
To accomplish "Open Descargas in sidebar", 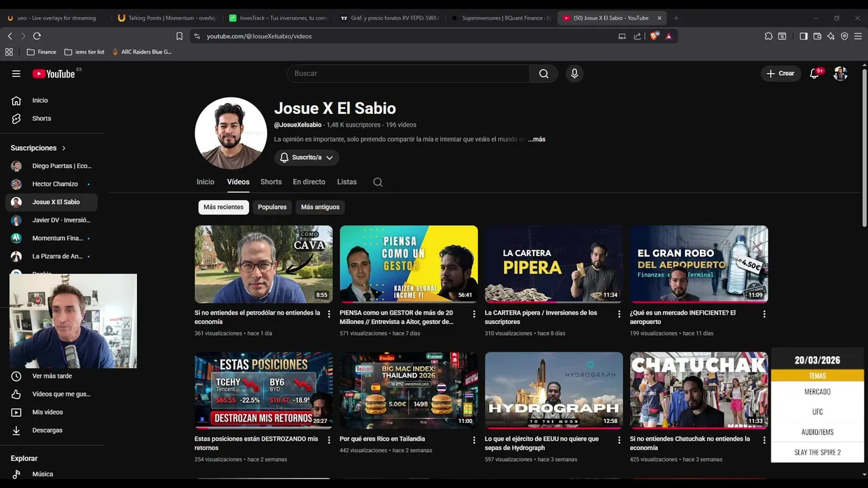I will click(52, 430).
